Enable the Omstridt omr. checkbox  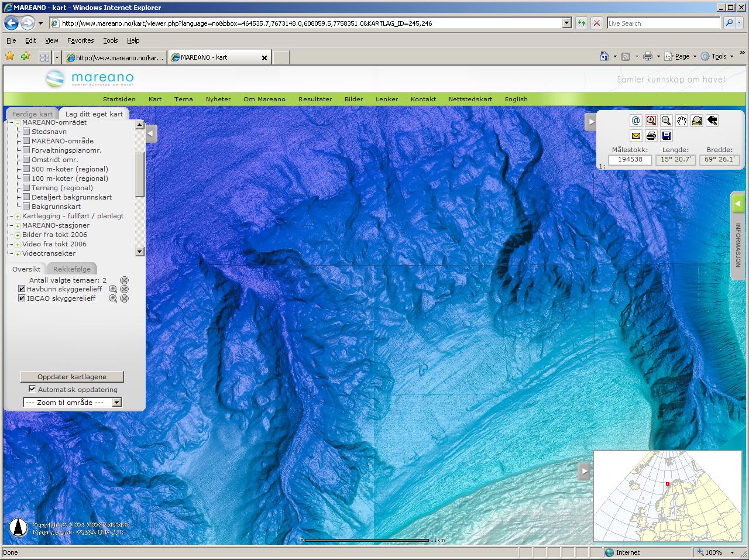[26, 160]
